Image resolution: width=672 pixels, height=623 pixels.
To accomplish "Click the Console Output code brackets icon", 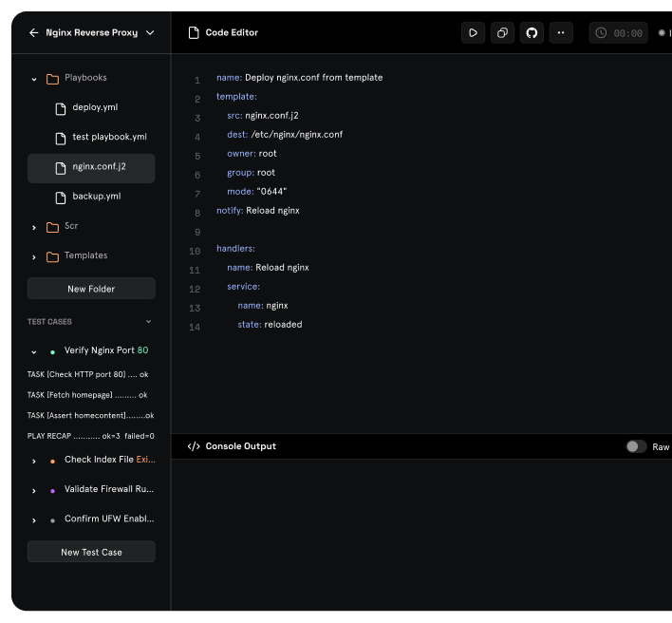I will click(x=194, y=446).
